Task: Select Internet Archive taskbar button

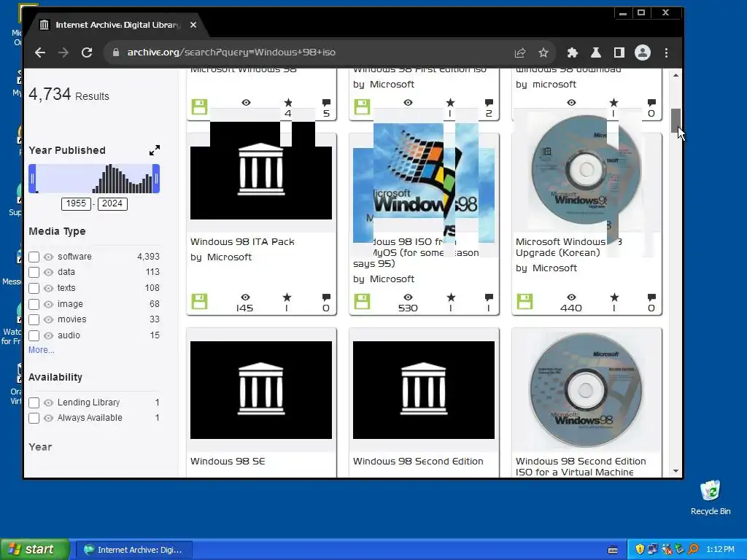Action: (134, 550)
